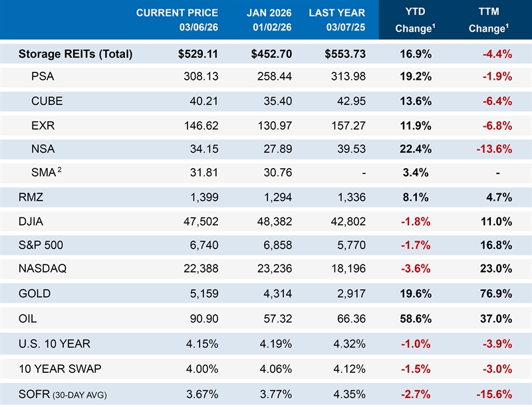This screenshot has height=410, width=532.
Task: Select the U.S. 10 YEAR row label
Action: click(55, 344)
